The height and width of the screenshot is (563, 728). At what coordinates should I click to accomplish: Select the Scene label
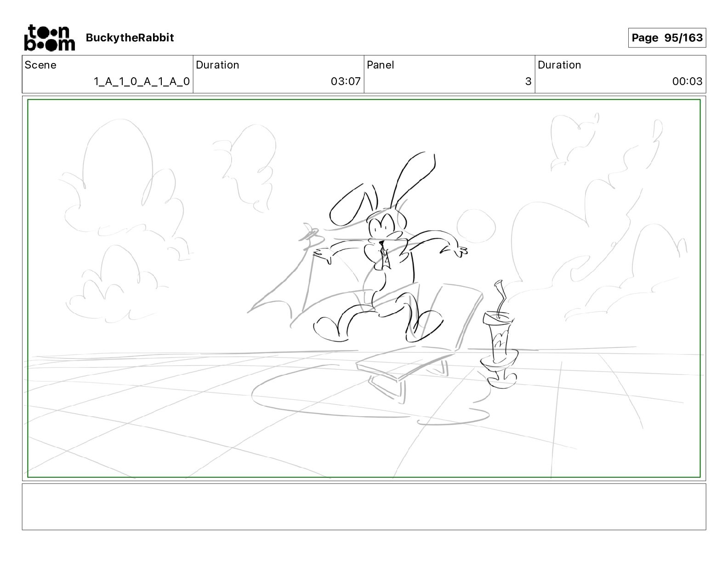40,65
